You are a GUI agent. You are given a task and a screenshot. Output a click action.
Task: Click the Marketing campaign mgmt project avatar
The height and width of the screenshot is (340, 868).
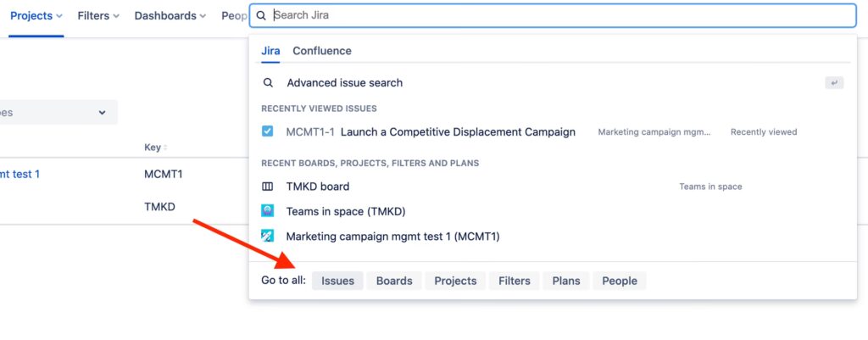268,237
